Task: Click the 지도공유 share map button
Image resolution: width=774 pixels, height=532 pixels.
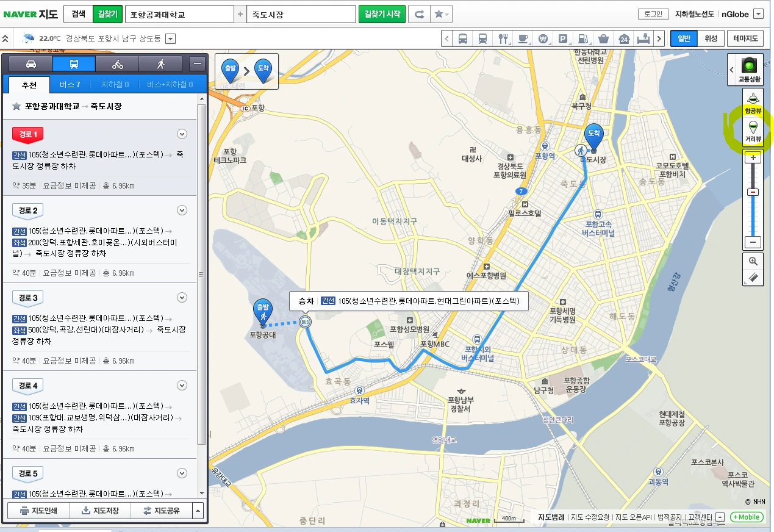Action: 161,511
